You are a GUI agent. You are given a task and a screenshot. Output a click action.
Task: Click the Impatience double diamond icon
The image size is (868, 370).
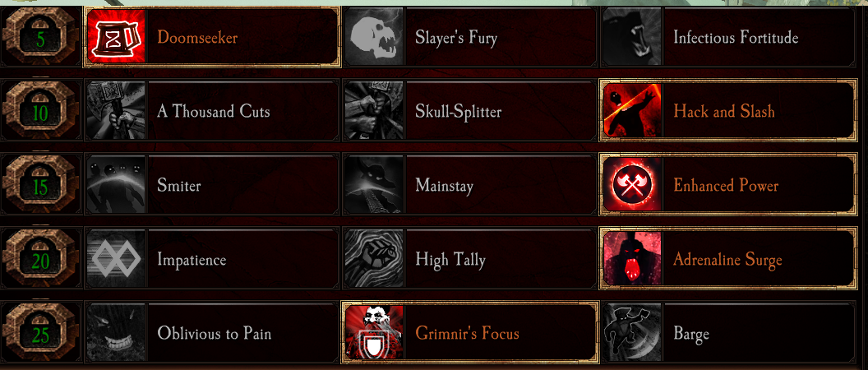(x=116, y=259)
